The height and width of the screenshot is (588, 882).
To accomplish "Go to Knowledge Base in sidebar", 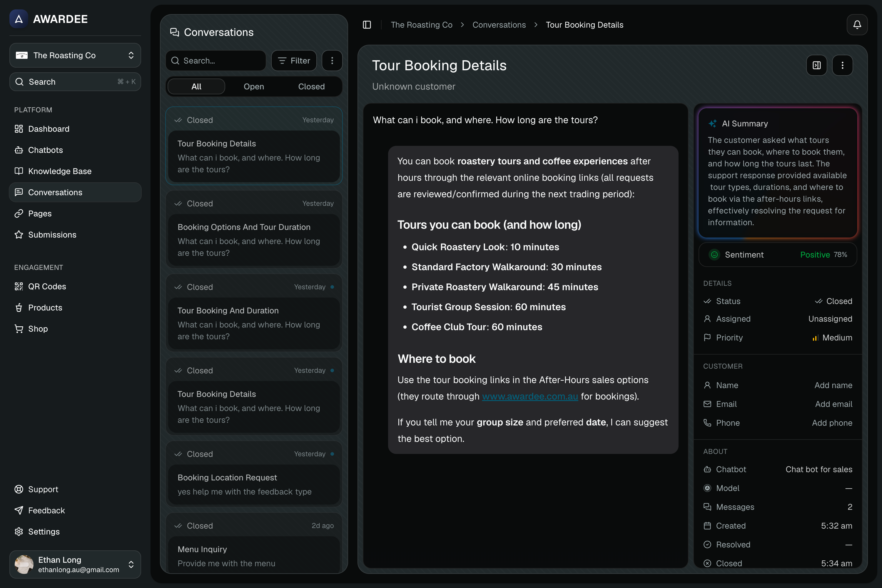I will point(75,171).
